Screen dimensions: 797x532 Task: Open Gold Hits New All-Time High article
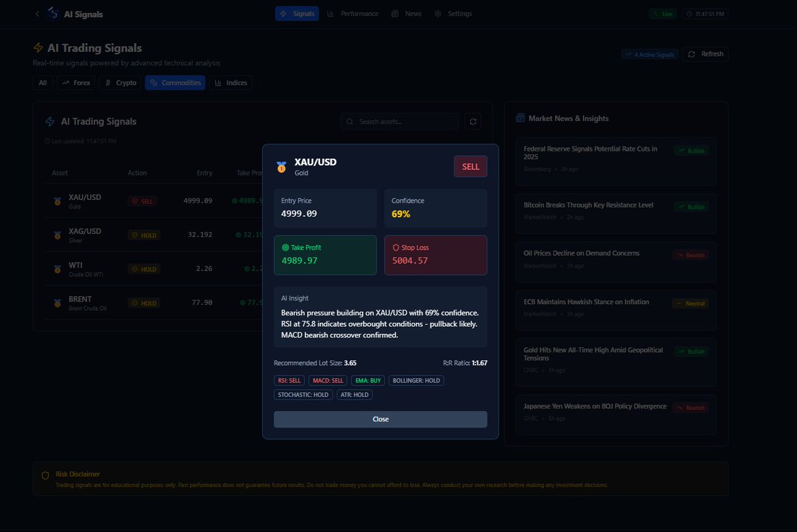click(616, 362)
